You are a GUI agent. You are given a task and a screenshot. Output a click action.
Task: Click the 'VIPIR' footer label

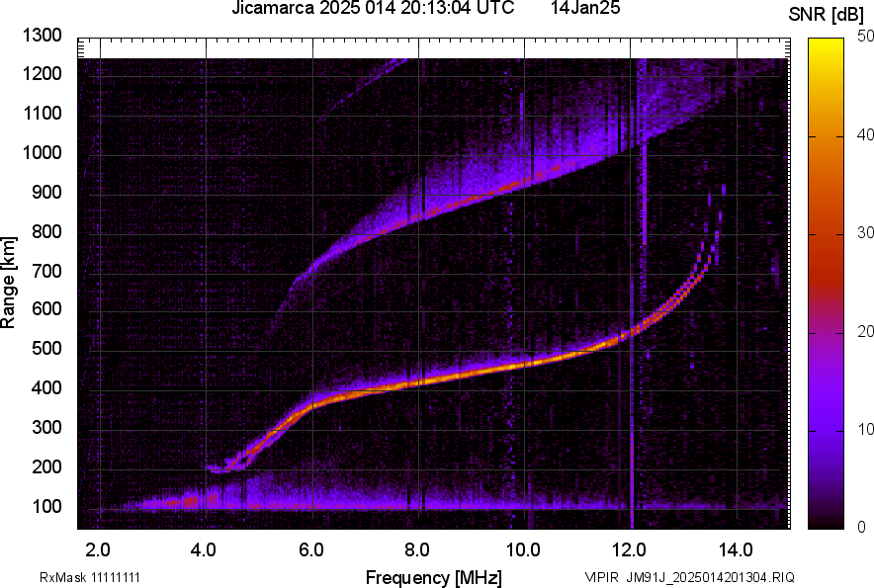pyautogui.click(x=602, y=577)
